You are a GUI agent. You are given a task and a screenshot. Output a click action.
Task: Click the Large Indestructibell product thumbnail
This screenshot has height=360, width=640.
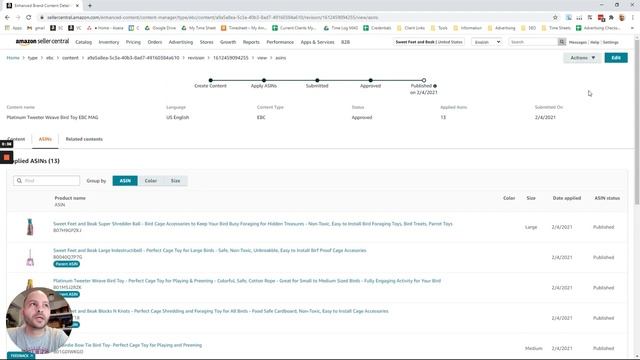[x=30, y=258]
